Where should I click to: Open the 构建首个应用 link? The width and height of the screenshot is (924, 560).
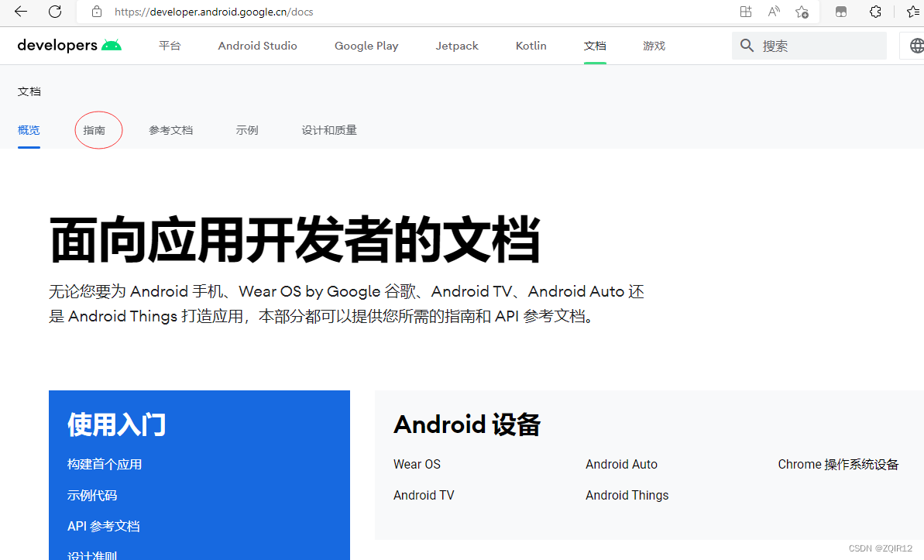[x=104, y=463]
